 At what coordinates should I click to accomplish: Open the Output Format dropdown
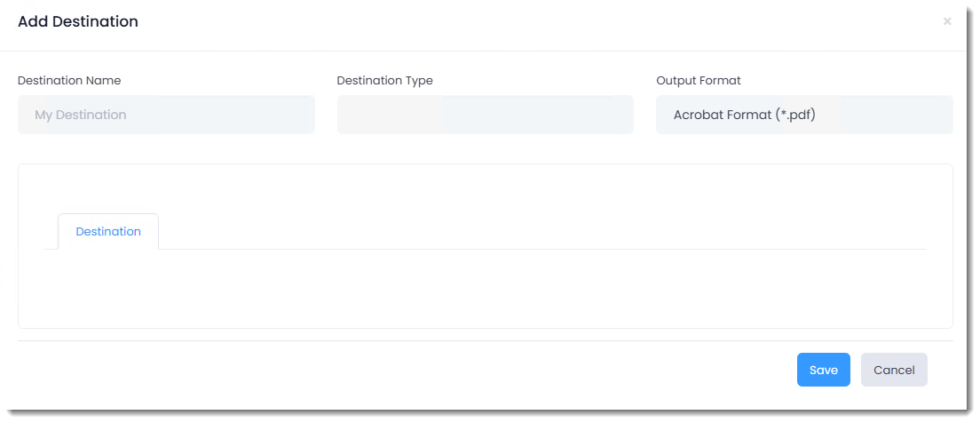pyautogui.click(x=804, y=115)
